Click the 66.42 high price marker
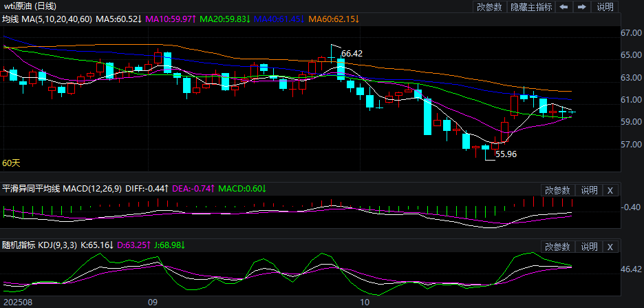The height and width of the screenshot is (308, 644). click(x=352, y=53)
